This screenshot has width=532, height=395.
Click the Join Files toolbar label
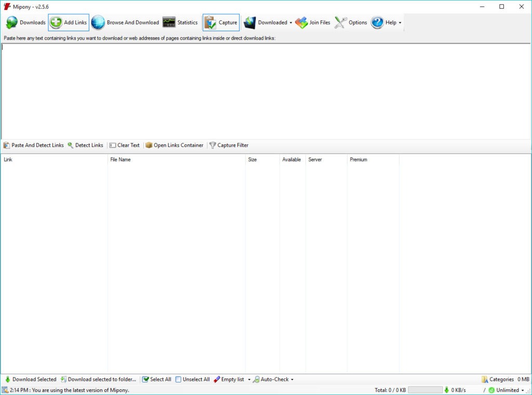click(x=320, y=22)
